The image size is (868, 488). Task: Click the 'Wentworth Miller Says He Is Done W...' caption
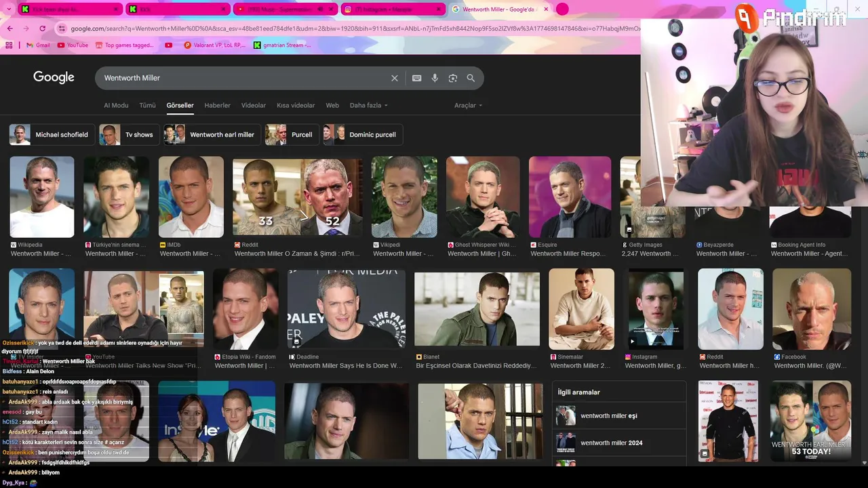[346, 365]
